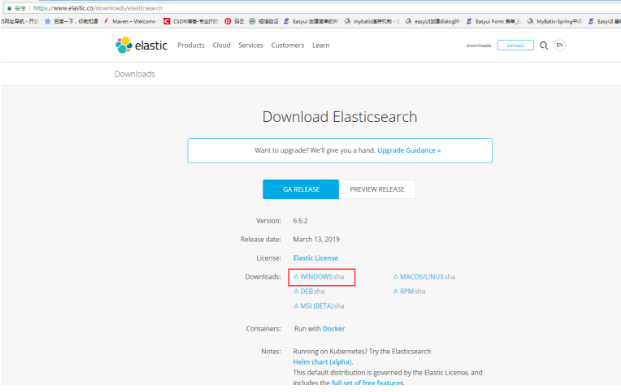
Task: Open the Maven – Welcome bookmark
Action: pyautogui.click(x=130, y=21)
